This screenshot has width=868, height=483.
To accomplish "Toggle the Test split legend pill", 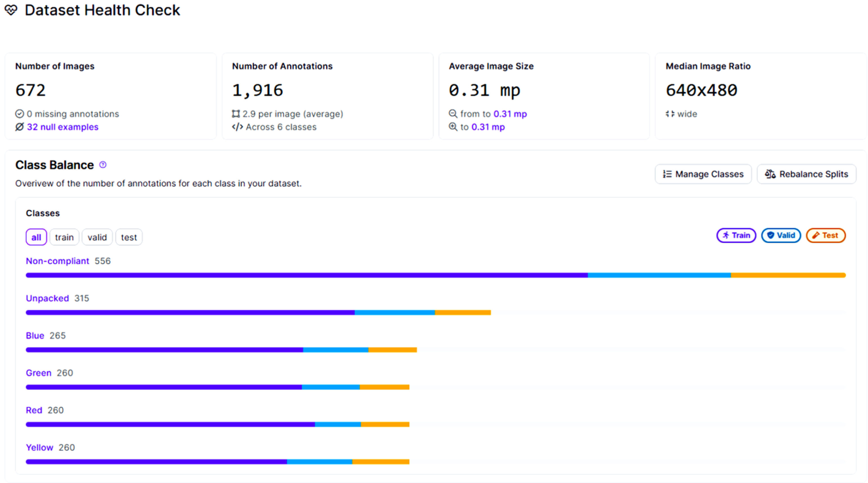I will click(825, 235).
